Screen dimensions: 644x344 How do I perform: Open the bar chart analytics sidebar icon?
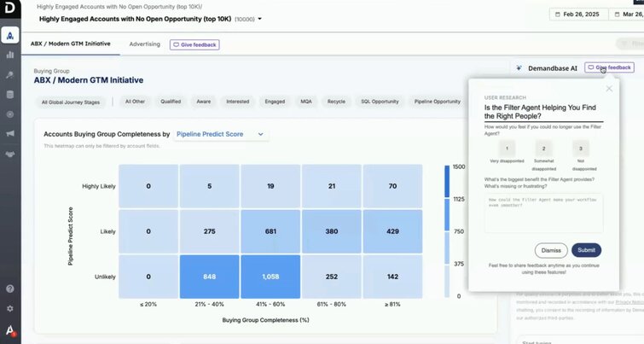click(x=10, y=55)
